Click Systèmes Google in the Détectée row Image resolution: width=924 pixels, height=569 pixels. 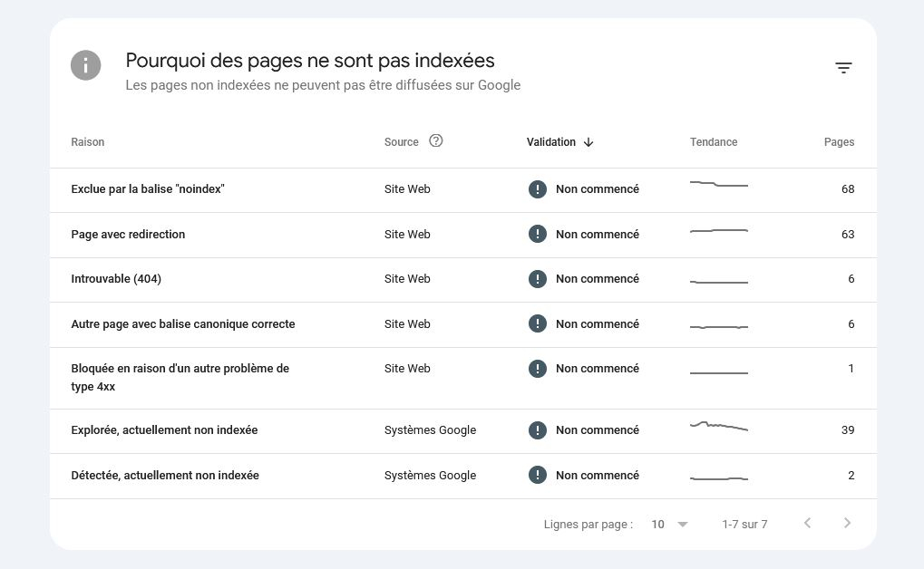click(430, 475)
